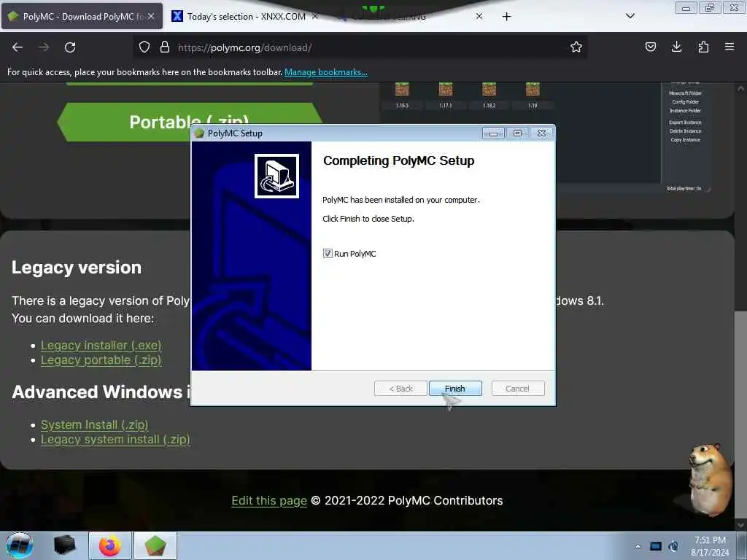Click the installer computer graphic icon

point(276,176)
